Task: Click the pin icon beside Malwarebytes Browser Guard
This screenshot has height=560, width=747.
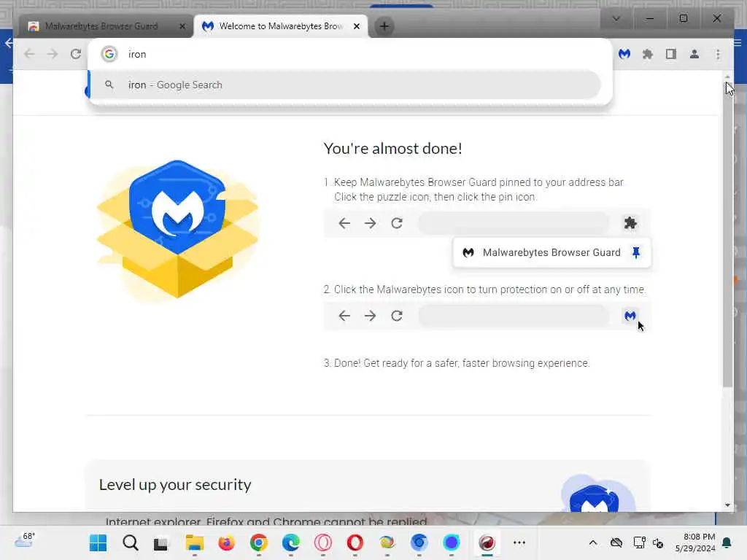Action: click(x=636, y=252)
